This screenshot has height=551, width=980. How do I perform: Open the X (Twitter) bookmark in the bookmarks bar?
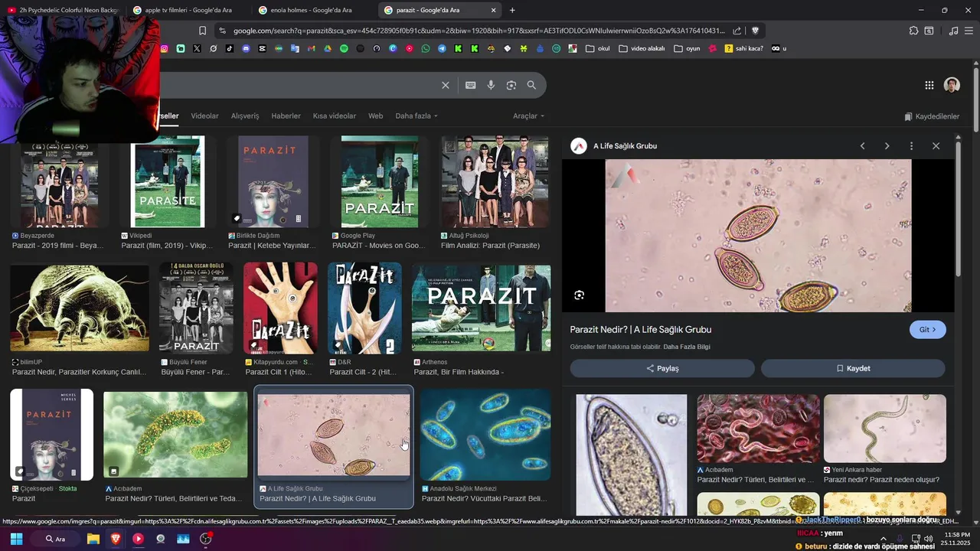point(197,48)
